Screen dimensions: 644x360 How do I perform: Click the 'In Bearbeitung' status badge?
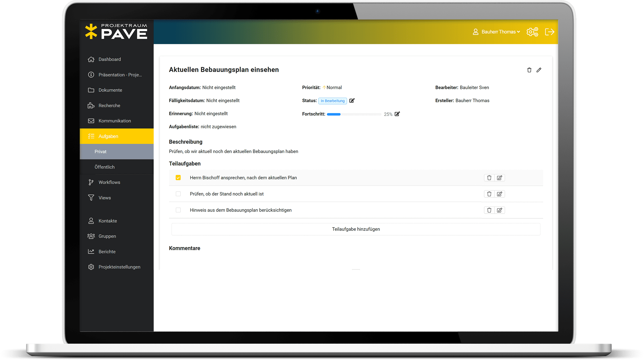[x=333, y=101]
